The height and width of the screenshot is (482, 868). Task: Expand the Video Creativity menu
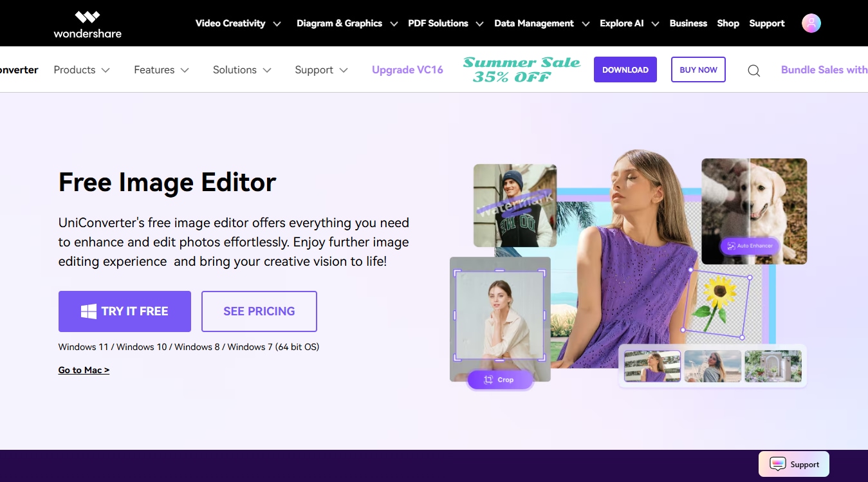239,23
